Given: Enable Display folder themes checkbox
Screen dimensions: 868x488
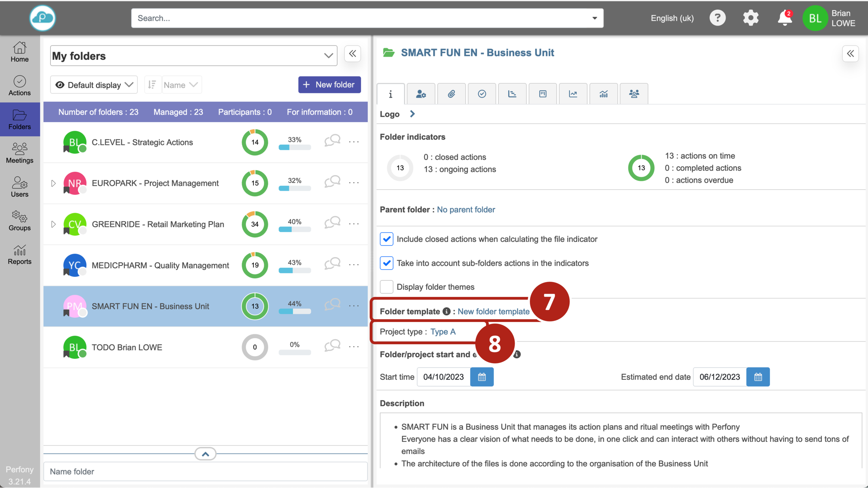Looking at the screenshot, I should click(x=386, y=287).
